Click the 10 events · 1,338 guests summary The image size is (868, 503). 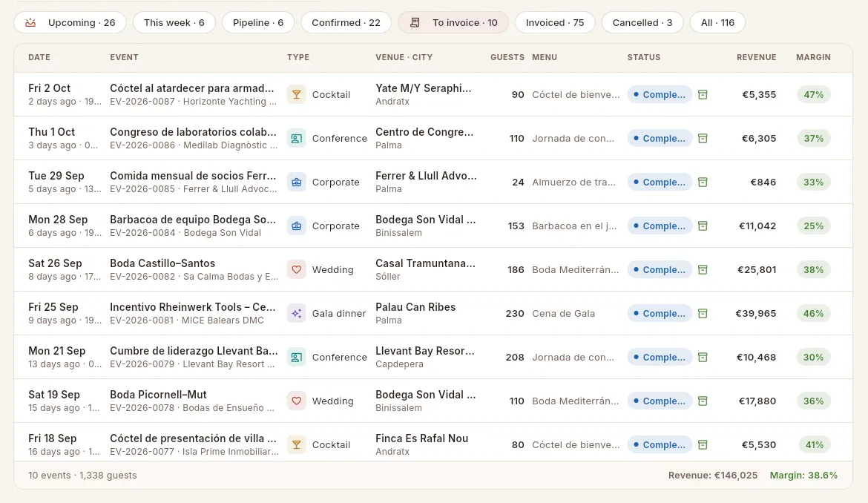point(82,476)
